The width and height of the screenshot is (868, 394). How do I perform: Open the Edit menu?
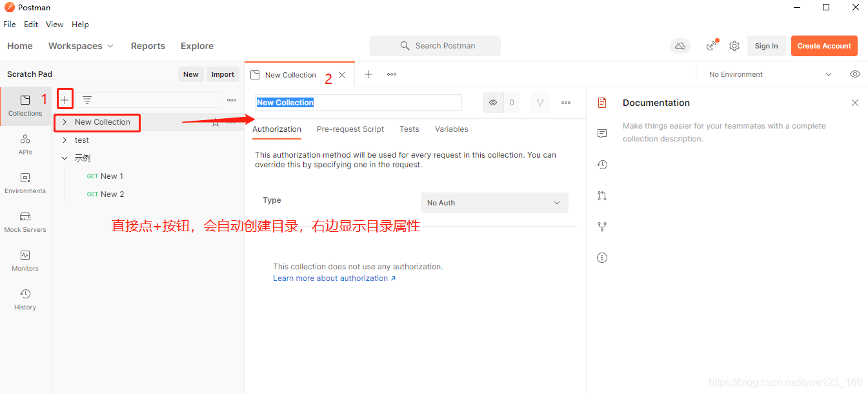click(31, 25)
